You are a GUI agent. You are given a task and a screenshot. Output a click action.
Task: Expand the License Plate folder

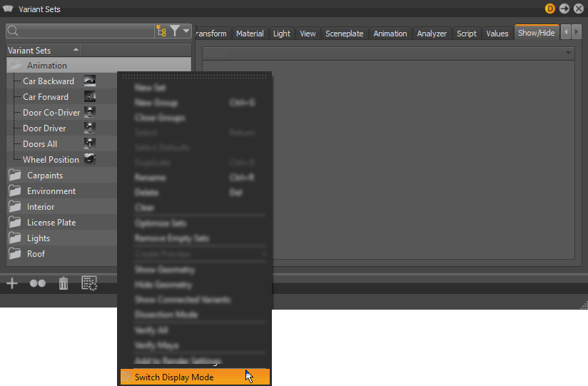[15, 223]
